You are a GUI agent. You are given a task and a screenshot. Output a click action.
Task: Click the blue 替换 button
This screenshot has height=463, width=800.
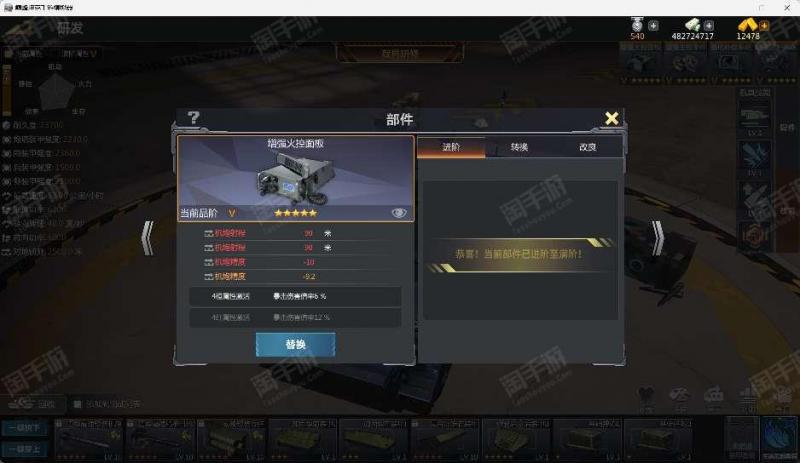[295, 345]
